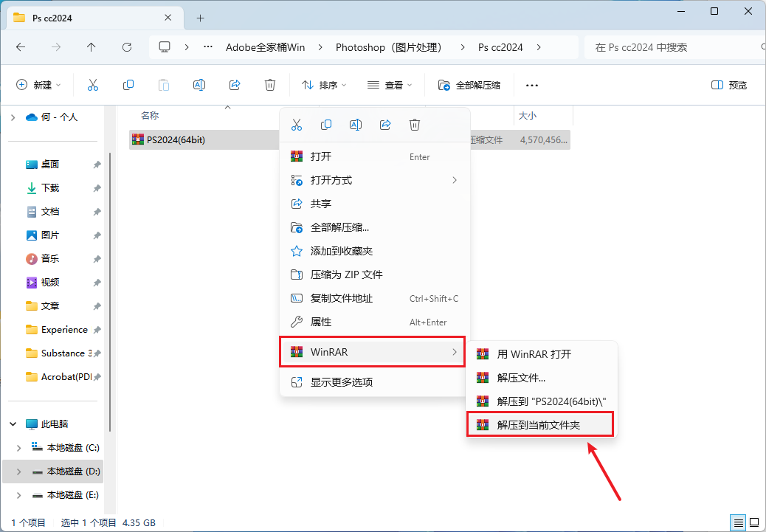Go forward with the forward arrow
Viewport: 766px width, 532px height.
coord(56,47)
